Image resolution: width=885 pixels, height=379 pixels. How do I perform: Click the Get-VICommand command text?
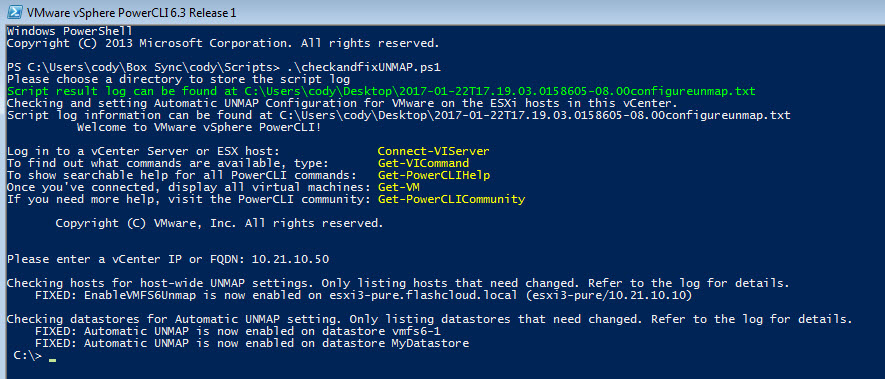tap(423, 163)
